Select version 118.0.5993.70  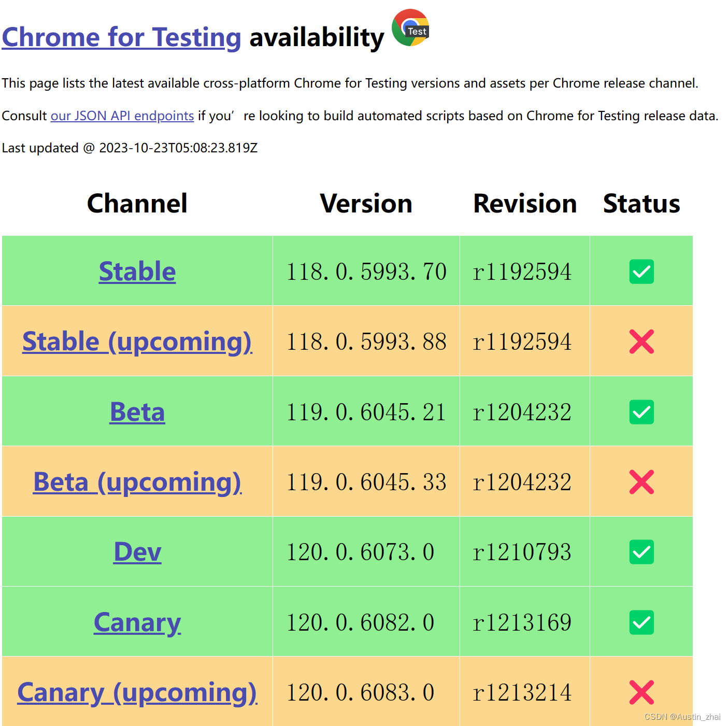(366, 272)
